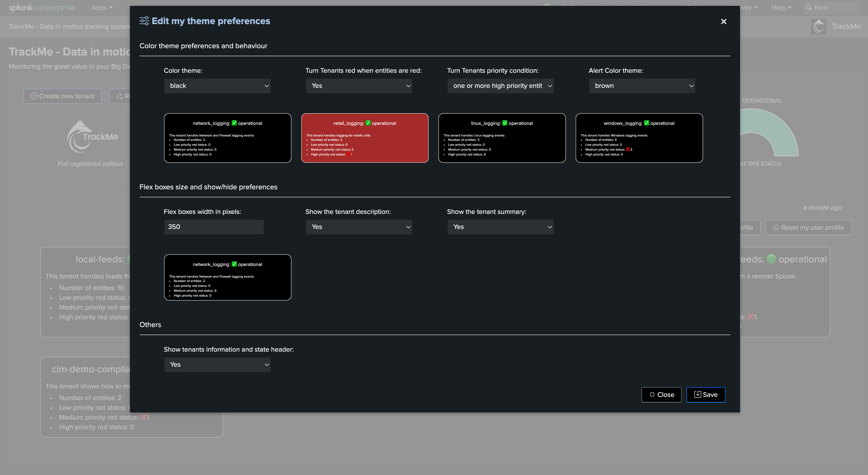Select the linux_logging preview card
Viewport: 868px width, 475px height.
(502, 138)
